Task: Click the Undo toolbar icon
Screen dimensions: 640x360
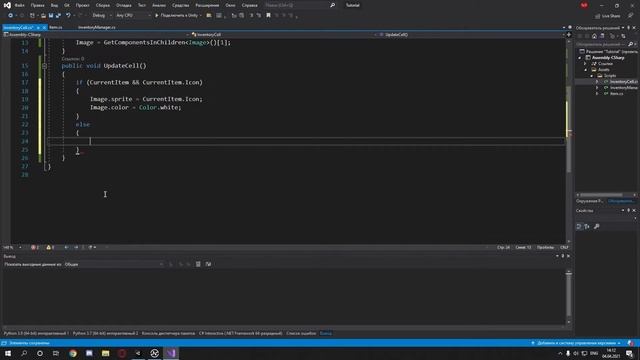Action: click(x=68, y=16)
